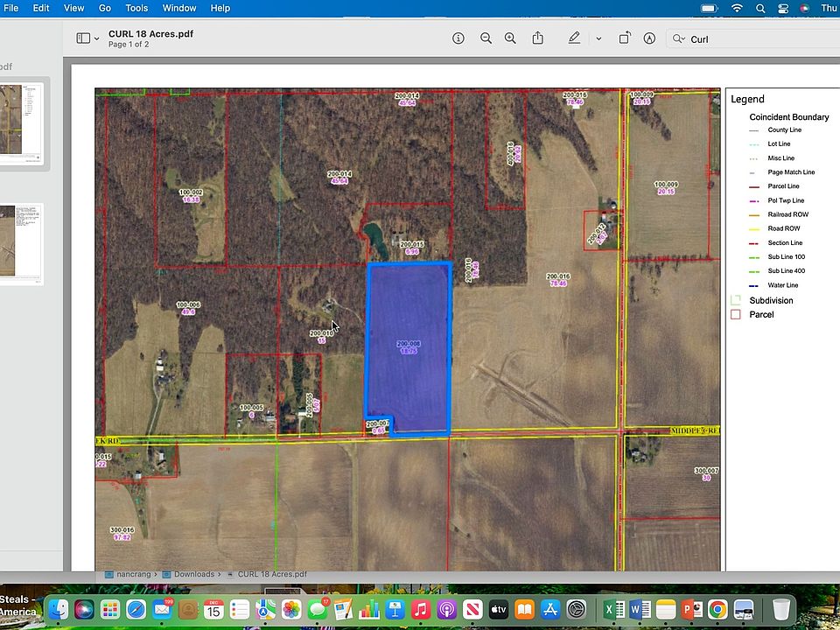Click the form-fill annotate circle icon

649,38
